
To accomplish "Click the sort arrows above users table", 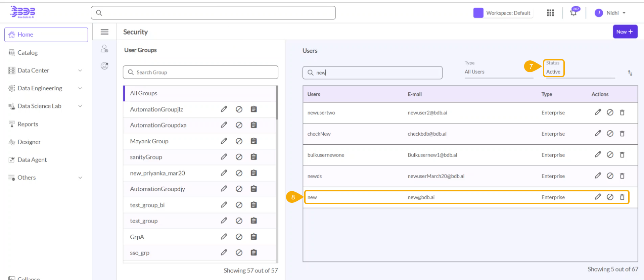I will pyautogui.click(x=630, y=73).
